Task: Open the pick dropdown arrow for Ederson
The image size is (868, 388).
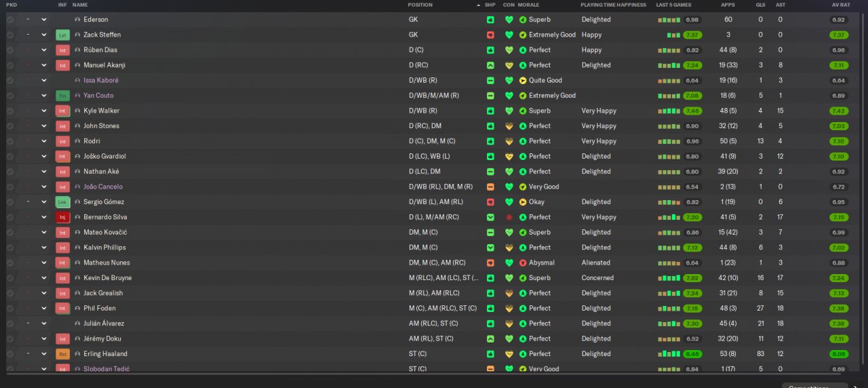Action: tap(44, 20)
